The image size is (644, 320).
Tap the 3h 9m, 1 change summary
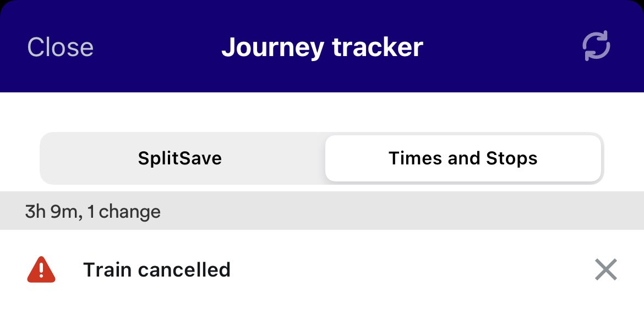(x=92, y=212)
